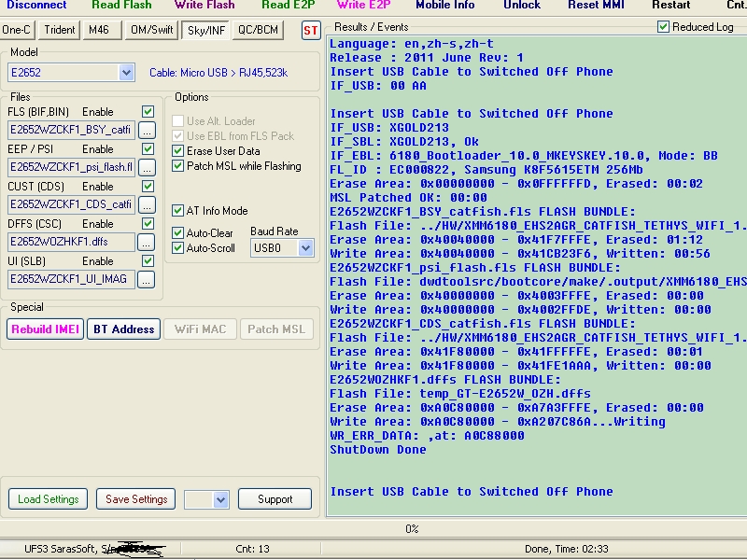Switch to the QC/BCM tab
Screen dimensions: 747x560
coord(259,30)
